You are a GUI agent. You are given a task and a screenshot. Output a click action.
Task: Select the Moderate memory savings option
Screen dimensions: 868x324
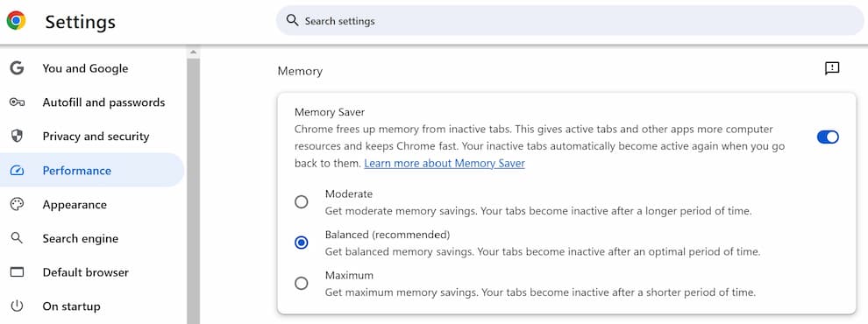click(301, 201)
